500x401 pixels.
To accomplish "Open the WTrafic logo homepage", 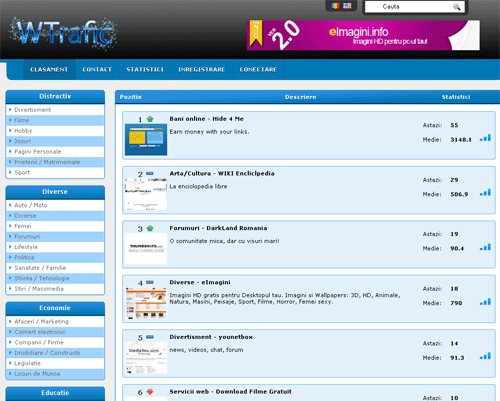I will [x=63, y=33].
